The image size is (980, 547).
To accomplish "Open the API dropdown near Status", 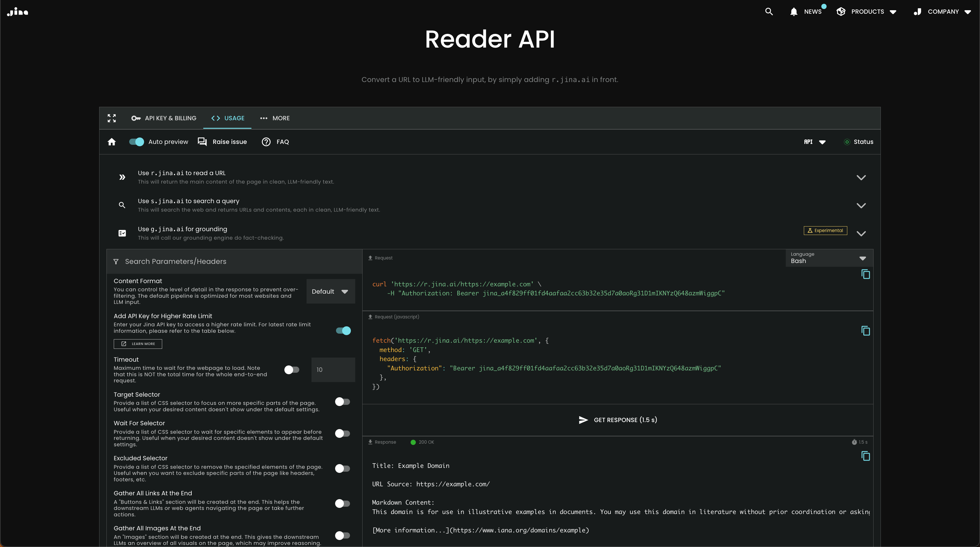I will pos(815,142).
